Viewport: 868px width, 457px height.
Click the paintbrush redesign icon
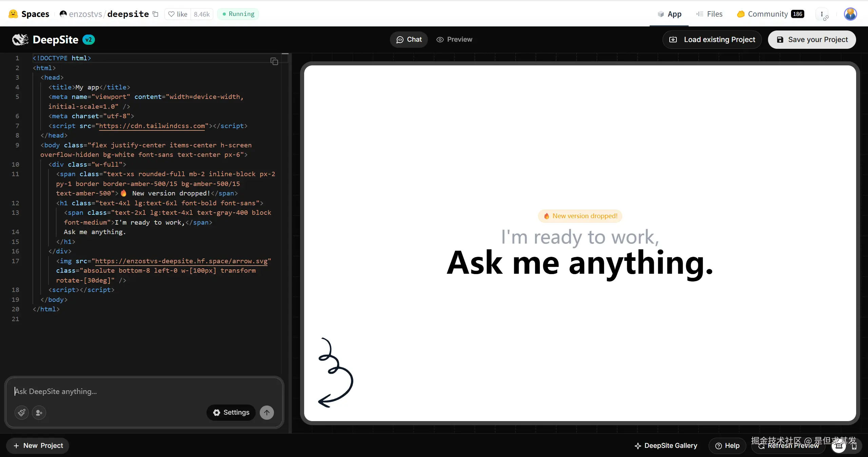pyautogui.click(x=22, y=412)
